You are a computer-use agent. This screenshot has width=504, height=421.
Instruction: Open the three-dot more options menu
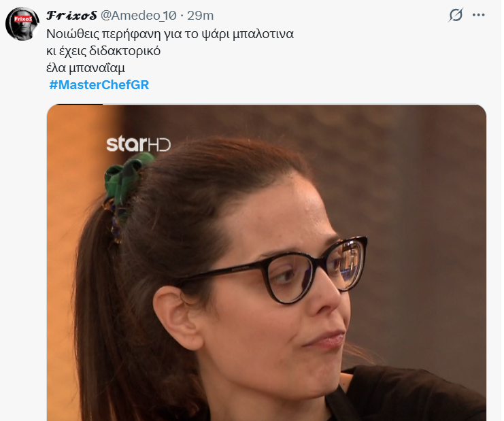(x=479, y=15)
